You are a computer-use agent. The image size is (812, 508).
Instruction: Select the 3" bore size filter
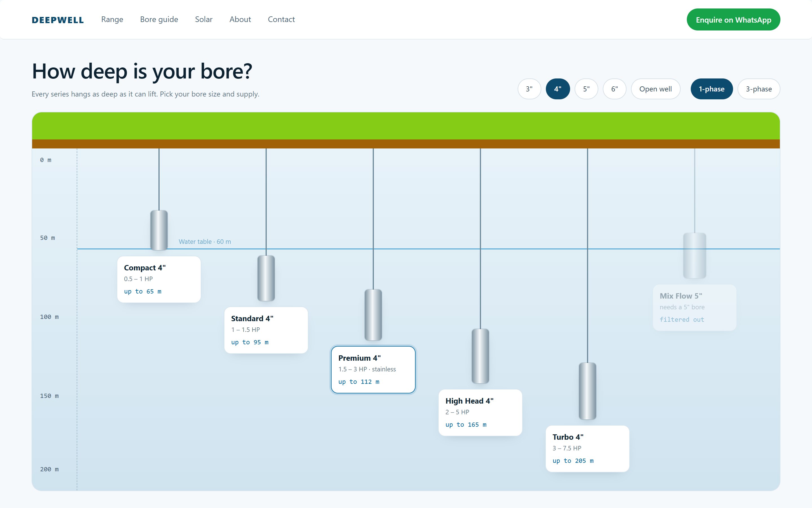pyautogui.click(x=529, y=89)
